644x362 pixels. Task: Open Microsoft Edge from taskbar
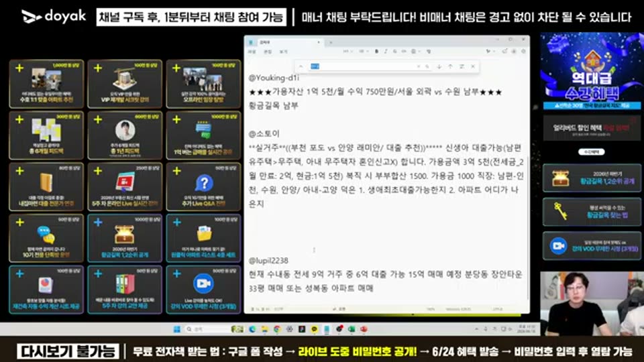[x=252, y=329]
